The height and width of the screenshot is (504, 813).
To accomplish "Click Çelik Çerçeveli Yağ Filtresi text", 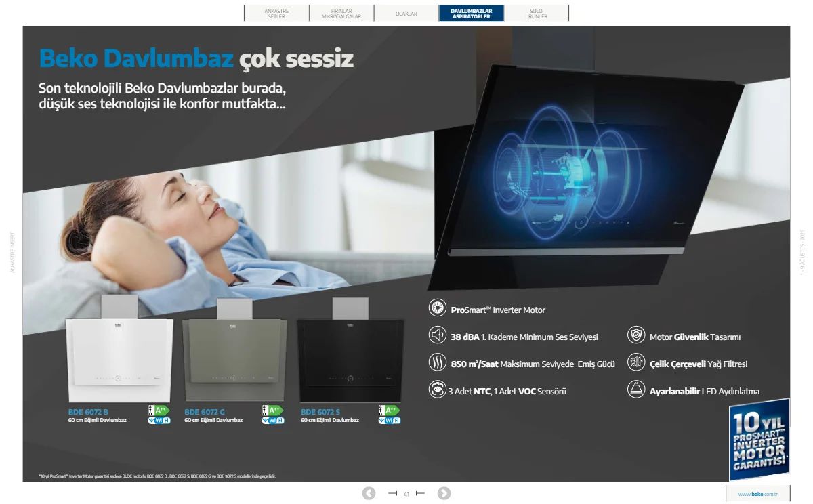I will tap(699, 364).
